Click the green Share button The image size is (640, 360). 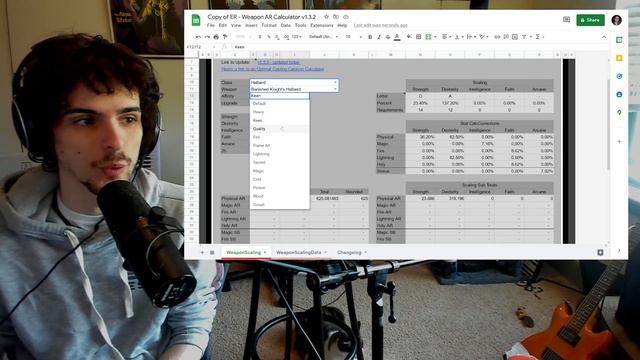(590, 20)
